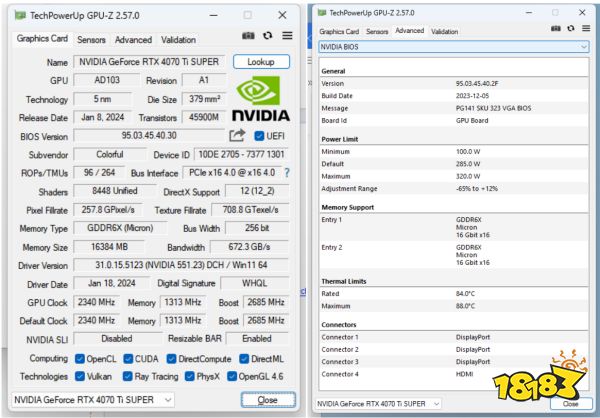Image resolution: width=600 pixels, height=418 pixels.
Task: Toggle Vulkan technology checkbox
Action: [x=80, y=376]
